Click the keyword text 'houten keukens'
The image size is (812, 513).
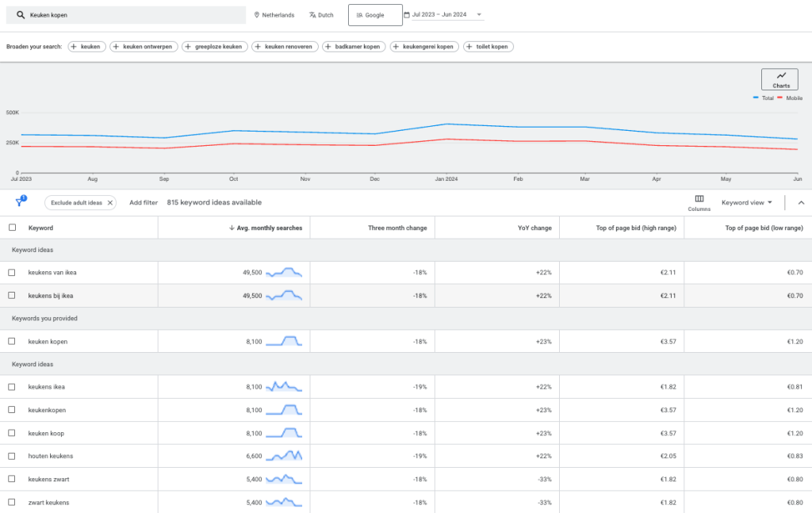click(x=51, y=456)
